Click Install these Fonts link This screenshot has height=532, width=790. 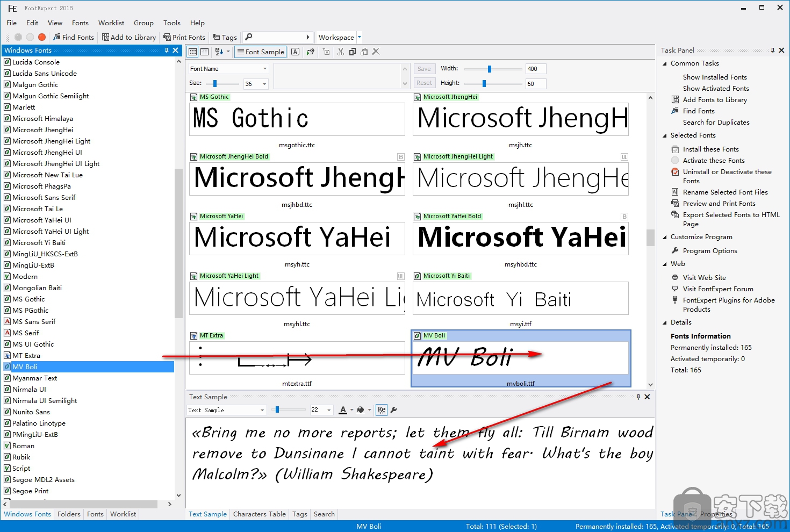click(x=710, y=149)
